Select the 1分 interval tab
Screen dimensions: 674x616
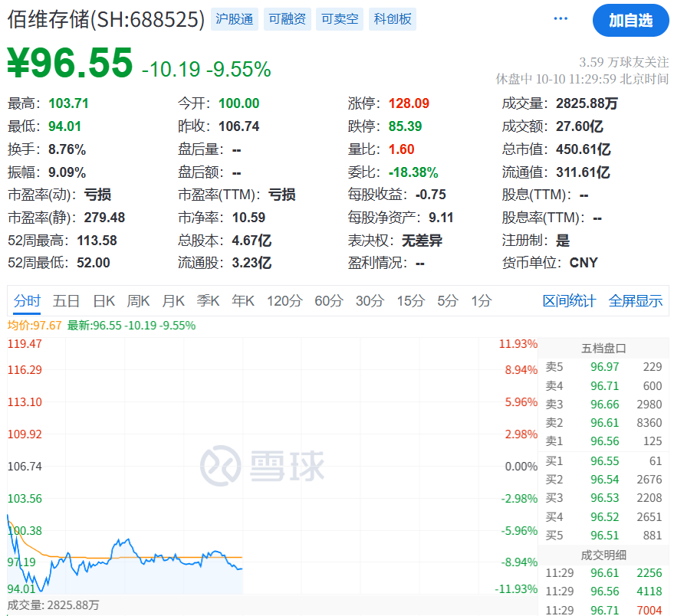click(x=481, y=301)
